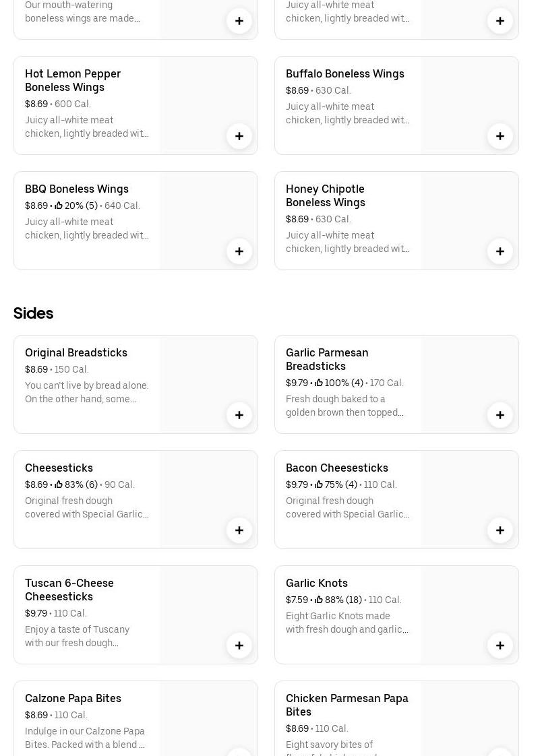The height and width of the screenshot is (756, 542).
Task: Add Bacon Cheesesticks to the order
Action: (500, 530)
